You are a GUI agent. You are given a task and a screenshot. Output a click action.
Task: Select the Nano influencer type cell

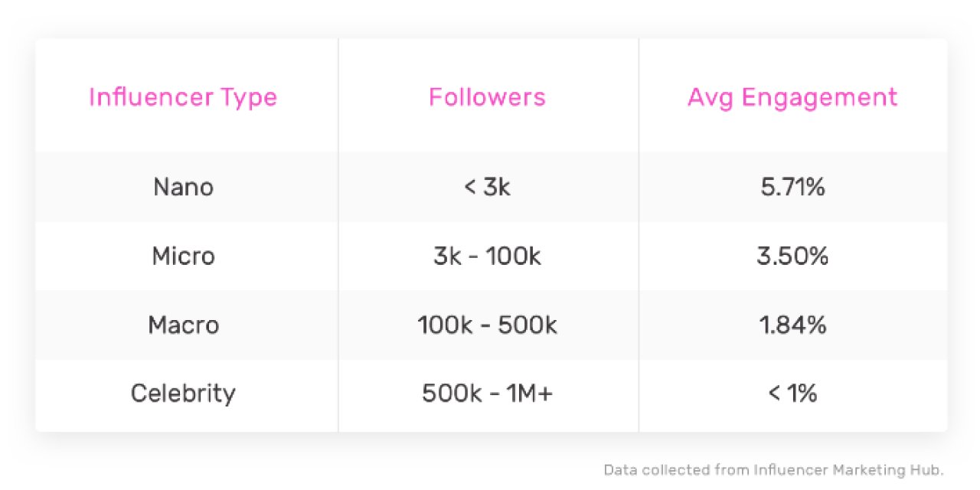(183, 187)
